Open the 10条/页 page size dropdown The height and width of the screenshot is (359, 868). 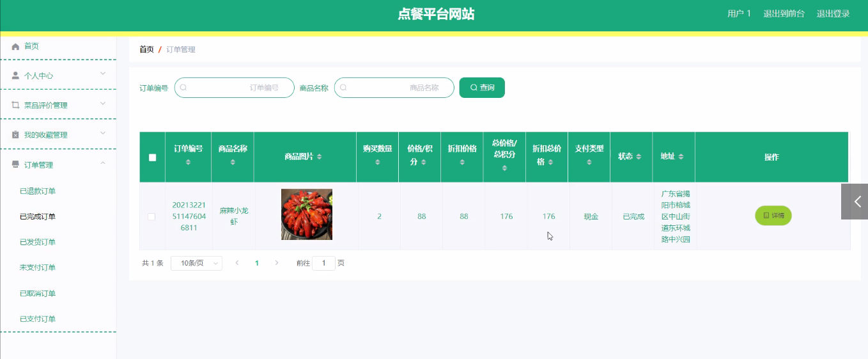point(196,263)
